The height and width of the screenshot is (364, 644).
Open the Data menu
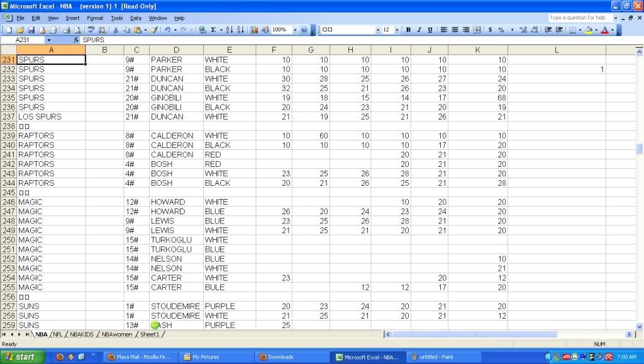tap(136, 18)
